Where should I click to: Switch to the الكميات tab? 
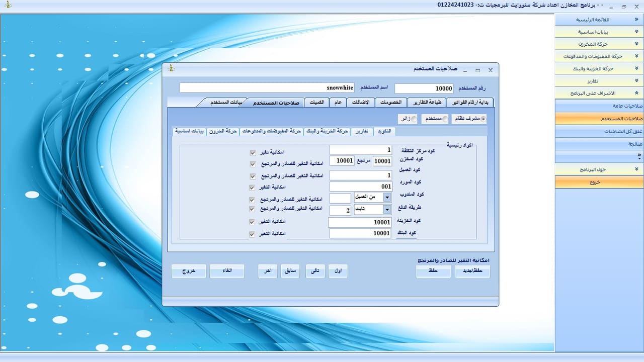coord(317,103)
